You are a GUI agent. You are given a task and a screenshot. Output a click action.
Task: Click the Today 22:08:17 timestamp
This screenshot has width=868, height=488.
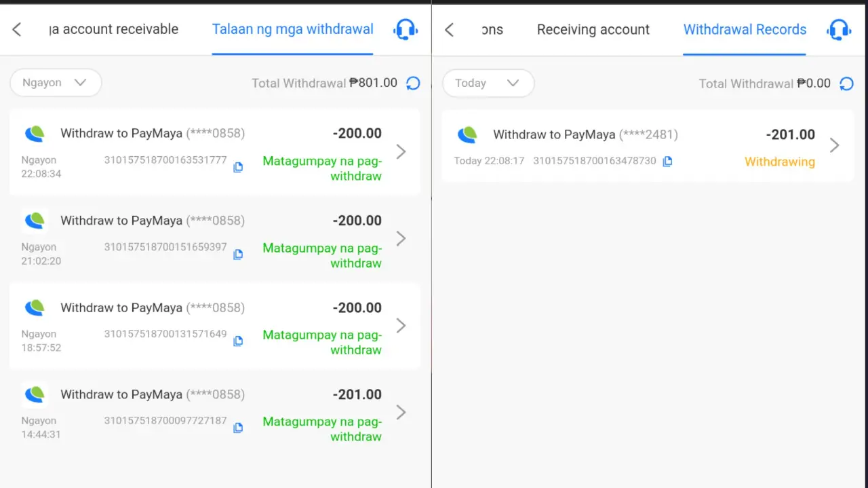(489, 161)
